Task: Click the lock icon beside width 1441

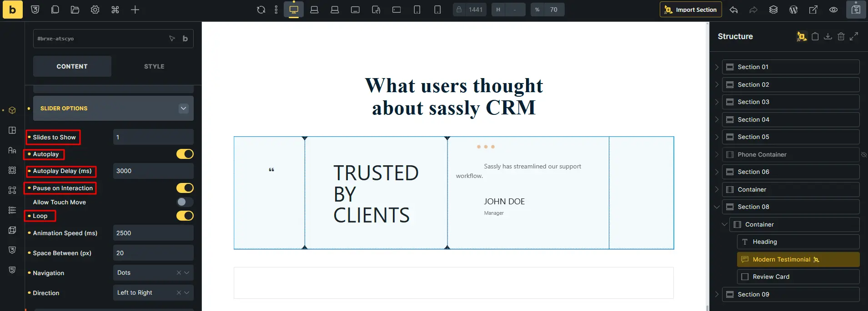Action: click(x=459, y=10)
